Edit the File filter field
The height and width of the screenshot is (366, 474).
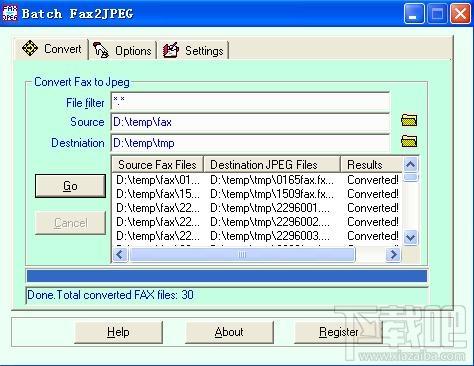(x=250, y=102)
